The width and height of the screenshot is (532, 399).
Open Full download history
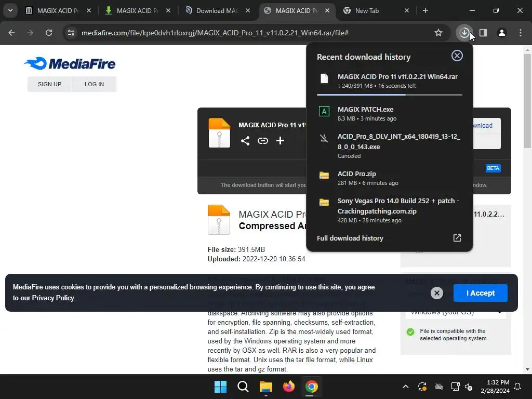390,238
